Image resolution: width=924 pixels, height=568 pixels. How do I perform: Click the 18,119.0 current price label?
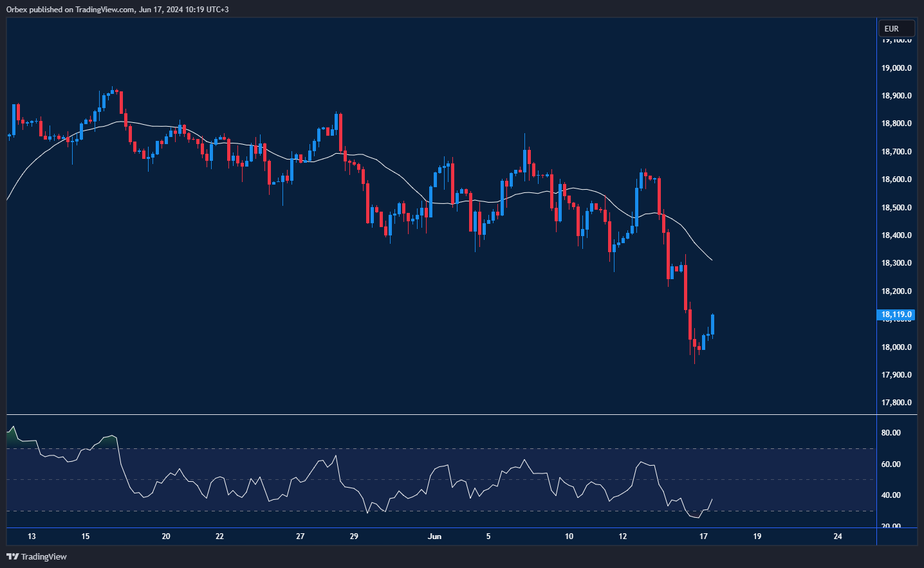(896, 315)
